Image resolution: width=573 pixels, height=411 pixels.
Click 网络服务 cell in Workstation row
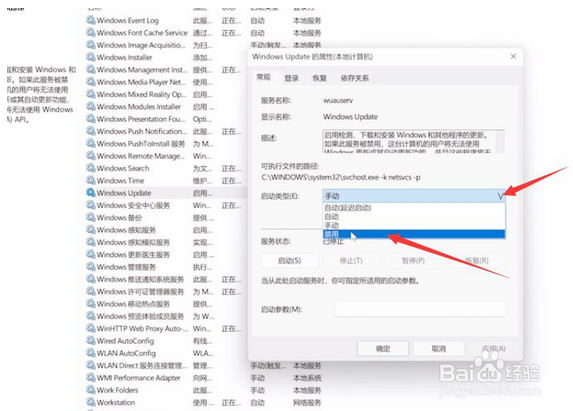click(307, 403)
